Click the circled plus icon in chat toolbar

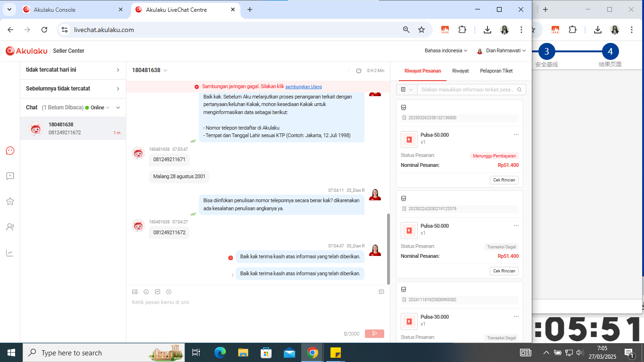click(x=169, y=292)
